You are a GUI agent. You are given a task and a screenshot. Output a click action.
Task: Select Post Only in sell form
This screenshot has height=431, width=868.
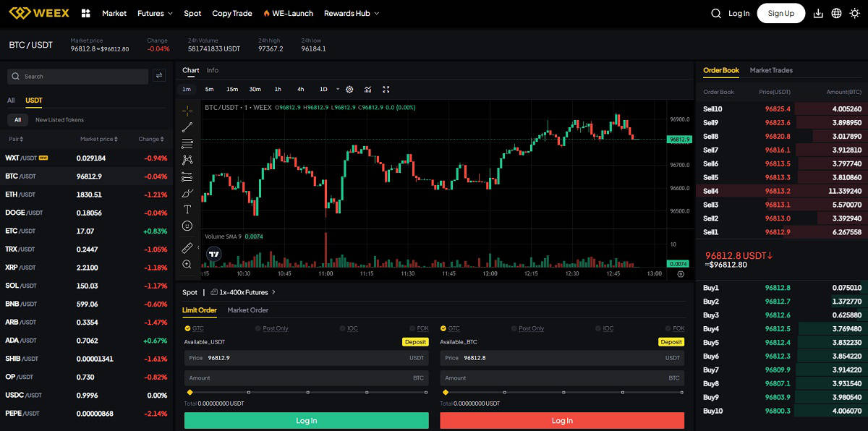pyautogui.click(x=527, y=328)
